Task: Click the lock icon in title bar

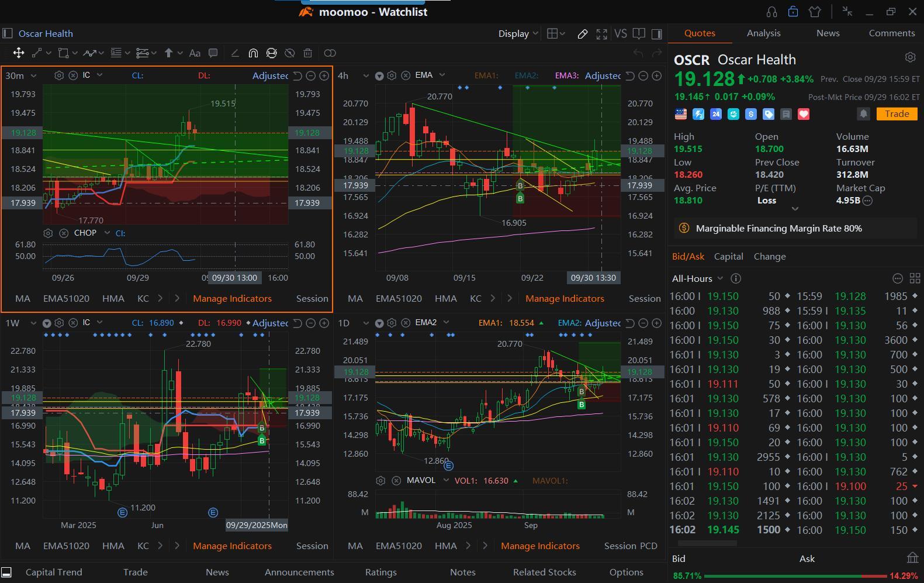Action: click(793, 12)
